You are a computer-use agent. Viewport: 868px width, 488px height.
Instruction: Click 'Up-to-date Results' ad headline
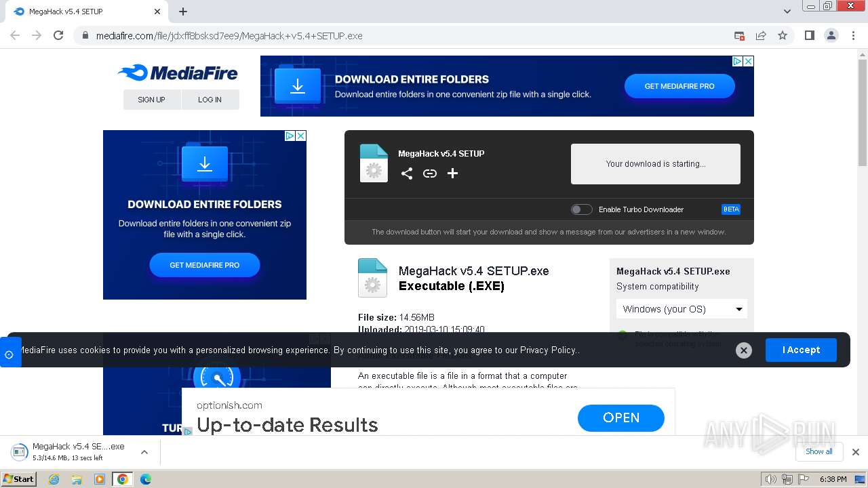(288, 425)
